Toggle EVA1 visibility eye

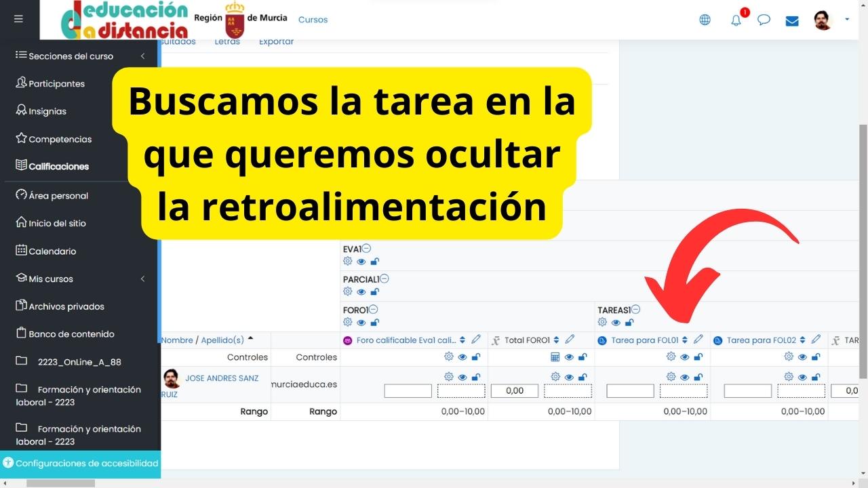(361, 262)
